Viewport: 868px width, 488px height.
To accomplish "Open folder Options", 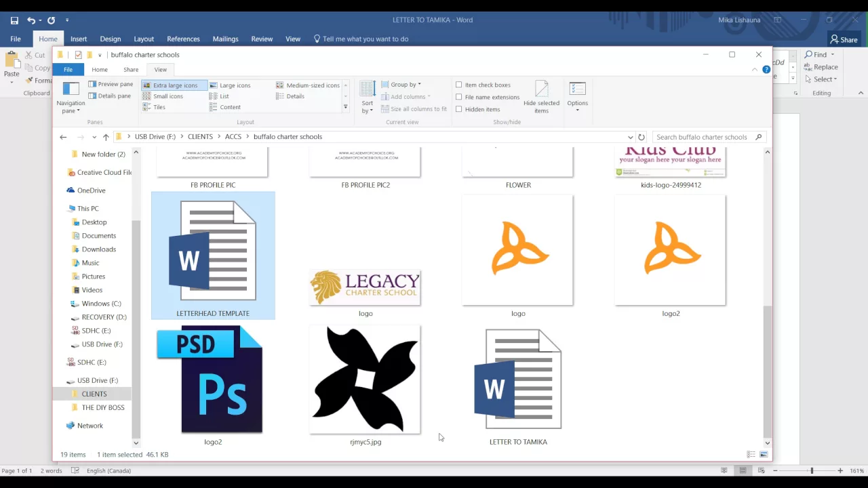I will [x=578, y=98].
